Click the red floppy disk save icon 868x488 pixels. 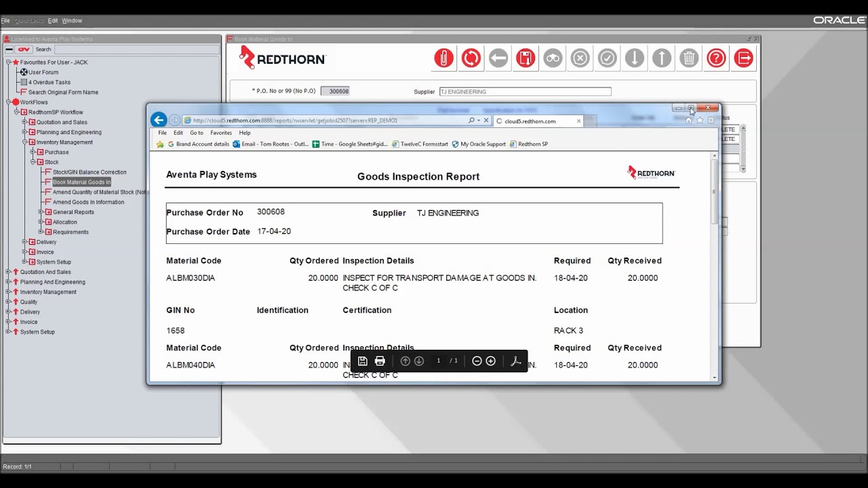tap(526, 58)
